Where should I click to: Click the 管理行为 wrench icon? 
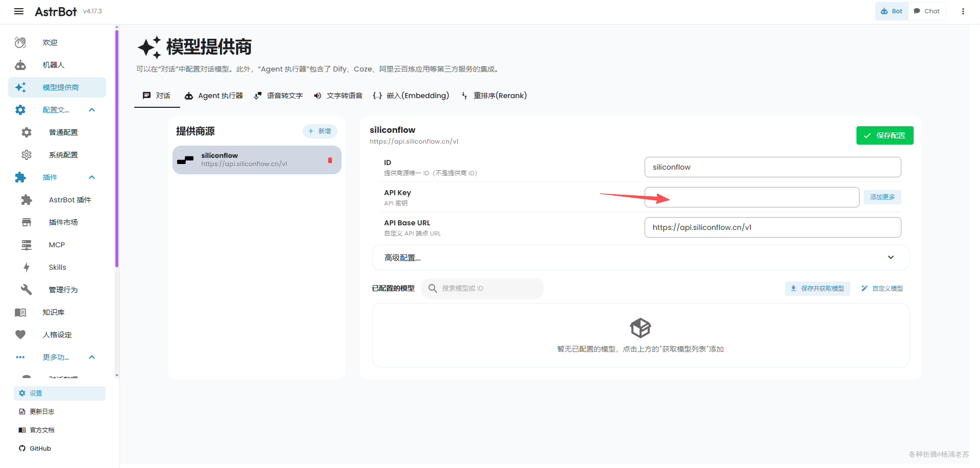(27, 290)
